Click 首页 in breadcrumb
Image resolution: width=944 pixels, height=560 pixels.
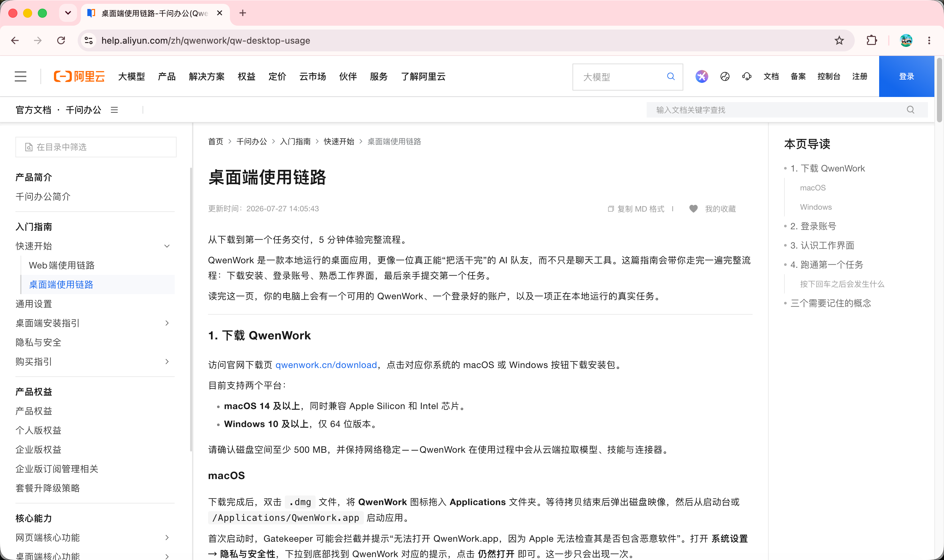click(216, 142)
